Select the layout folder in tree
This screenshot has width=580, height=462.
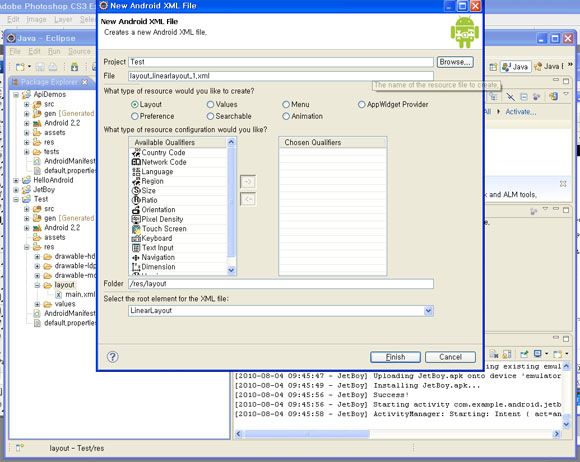pyautogui.click(x=64, y=285)
